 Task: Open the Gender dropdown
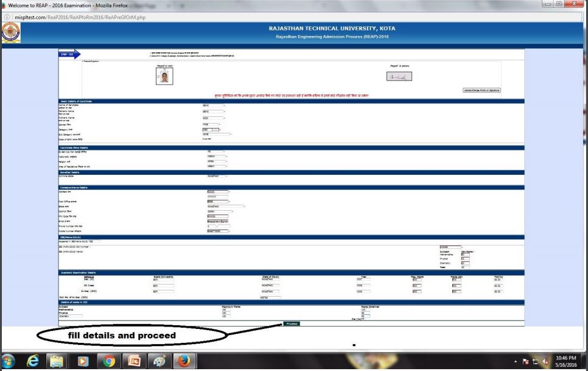point(211,123)
